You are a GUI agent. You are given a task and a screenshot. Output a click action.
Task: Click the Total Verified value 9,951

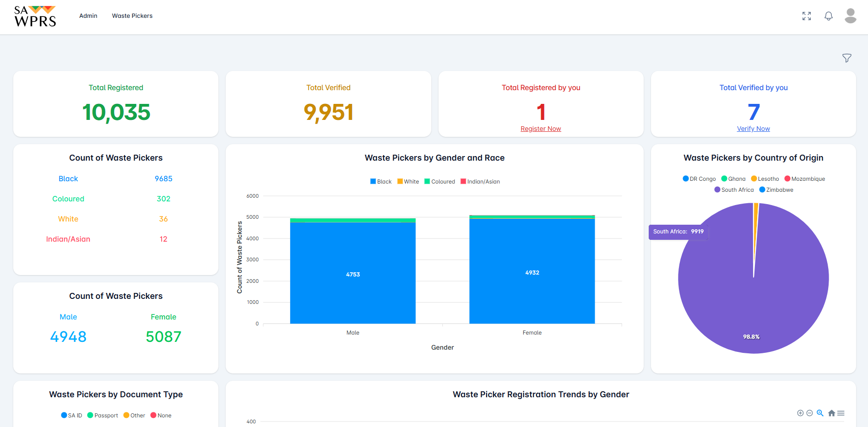pos(329,112)
